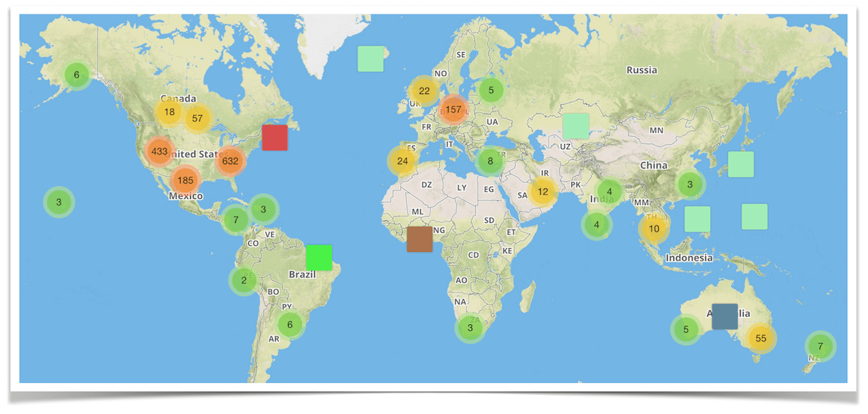Open the 18 cluster in western Canada
Viewport: 868px width, 414px height.
pos(169,112)
